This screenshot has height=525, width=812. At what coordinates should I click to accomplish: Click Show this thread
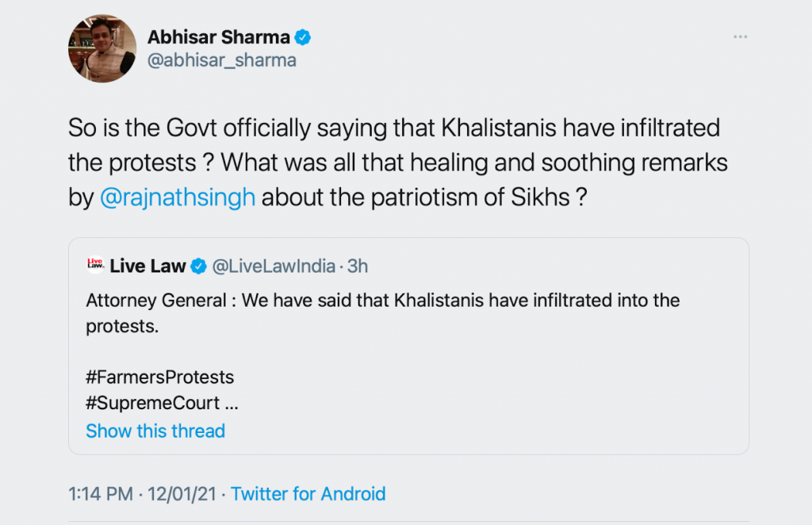155,431
